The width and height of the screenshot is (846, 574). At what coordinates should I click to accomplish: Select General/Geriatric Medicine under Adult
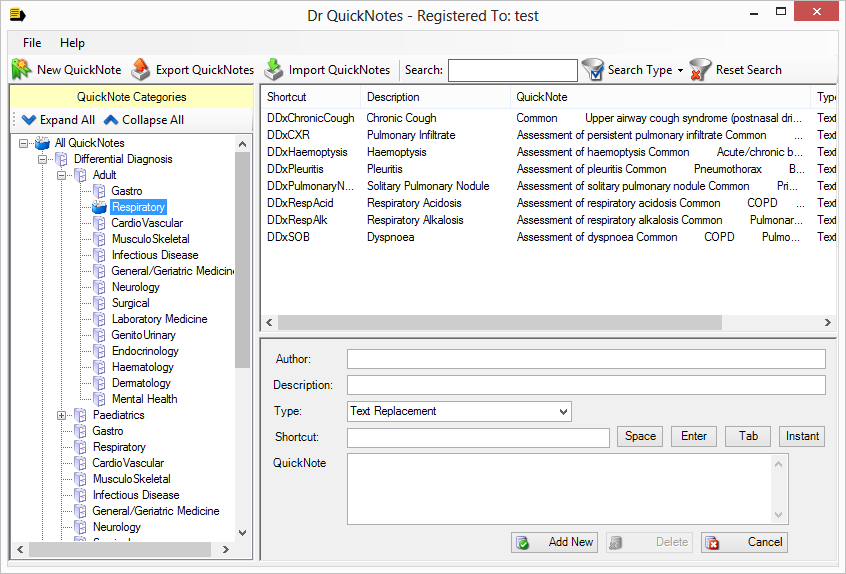pos(172,271)
